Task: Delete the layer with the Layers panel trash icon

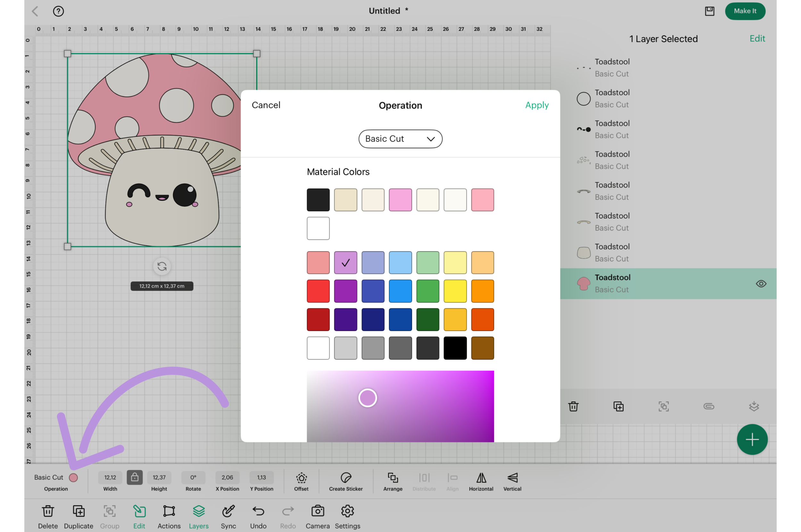Action: (573, 406)
